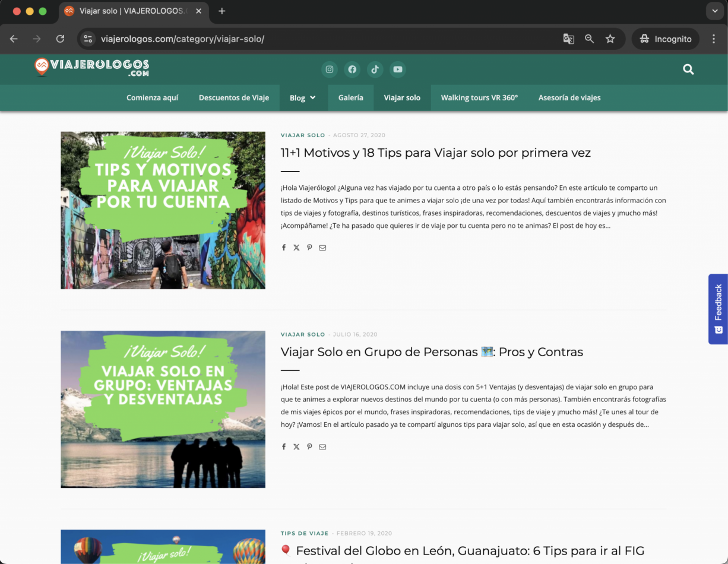
Task: Share first article on Pinterest
Action: [309, 248]
